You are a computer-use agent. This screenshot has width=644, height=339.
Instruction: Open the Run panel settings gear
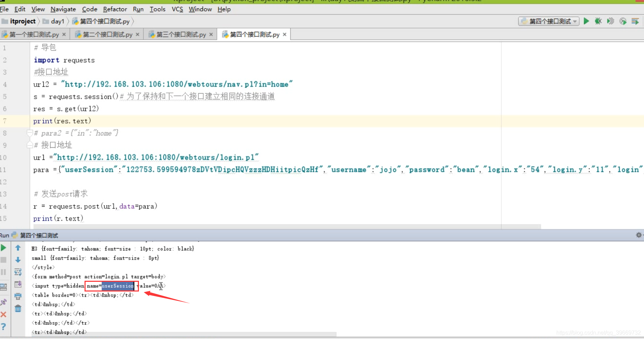639,235
